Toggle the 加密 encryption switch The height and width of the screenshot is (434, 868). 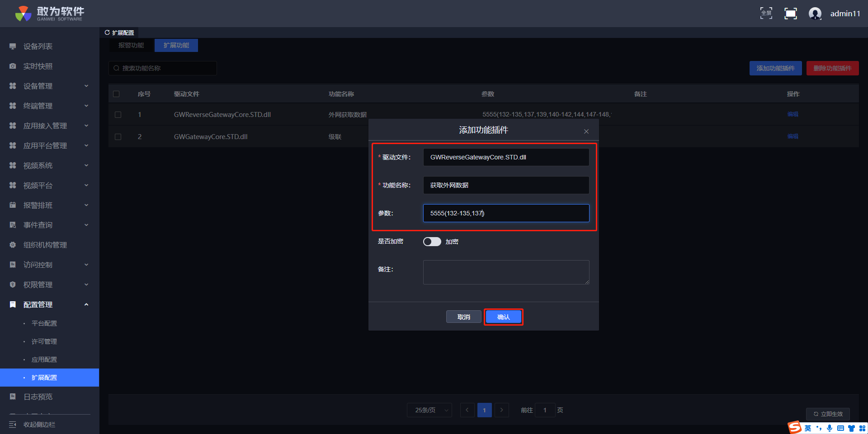(432, 242)
